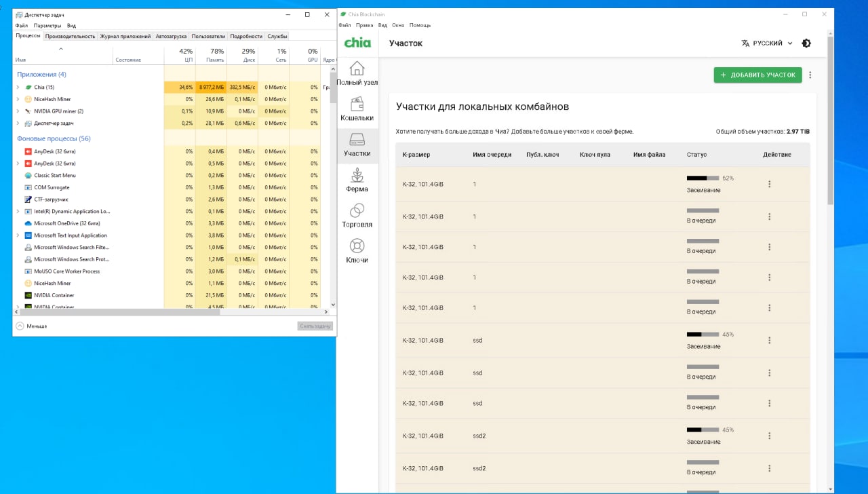Open the Окно menu in Chia
This screenshot has width=868, height=494.
tap(398, 25)
